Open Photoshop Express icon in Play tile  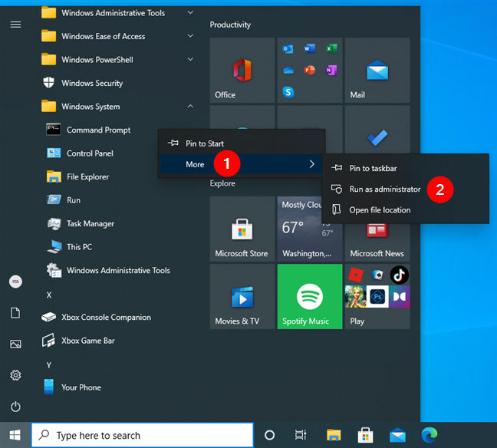377,297
